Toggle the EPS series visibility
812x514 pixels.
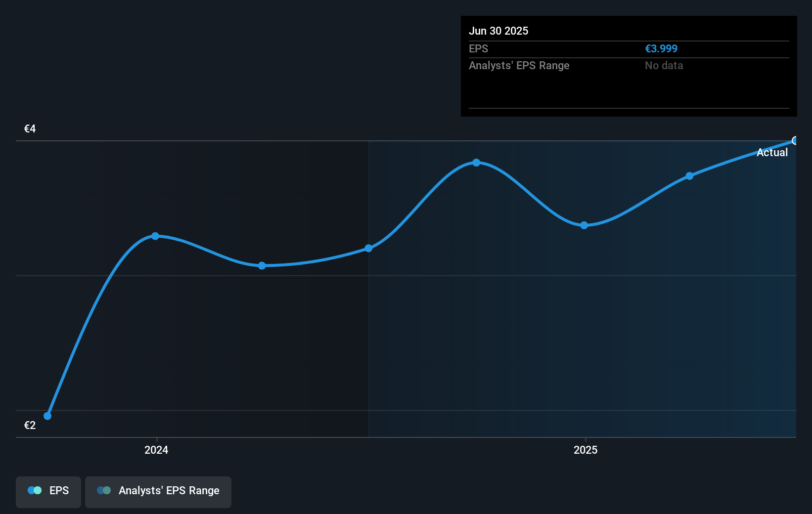(x=48, y=491)
